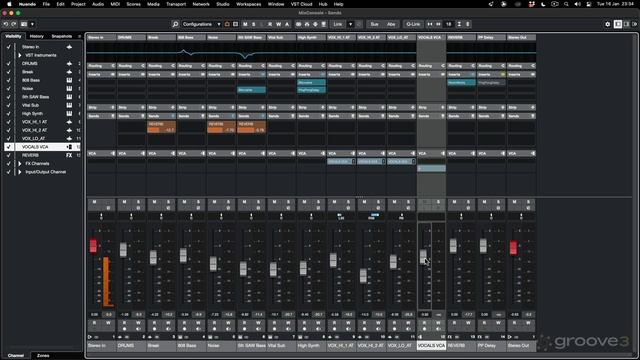
Task: Enable record for the DRUMS channel
Action: pos(124,329)
